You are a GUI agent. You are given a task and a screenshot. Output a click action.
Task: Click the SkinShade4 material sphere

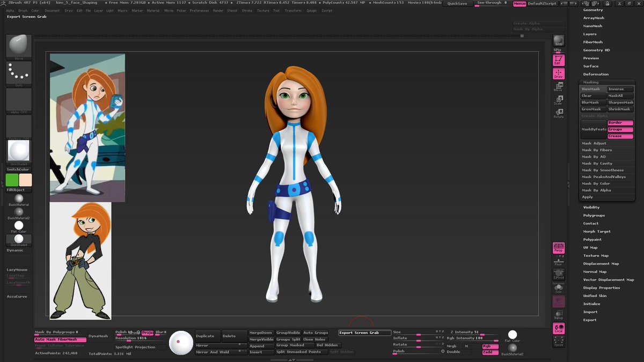point(19,152)
